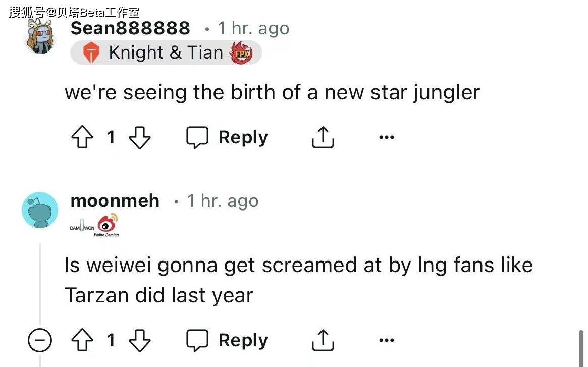Upvote Sean888888's comment

83,137
